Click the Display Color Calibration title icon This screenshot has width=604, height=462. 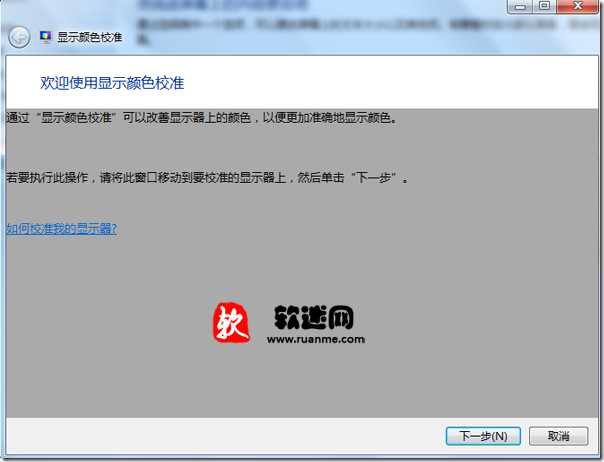coord(45,37)
